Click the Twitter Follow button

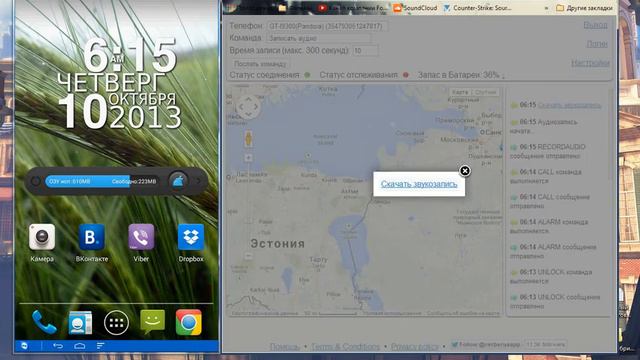click(485, 344)
